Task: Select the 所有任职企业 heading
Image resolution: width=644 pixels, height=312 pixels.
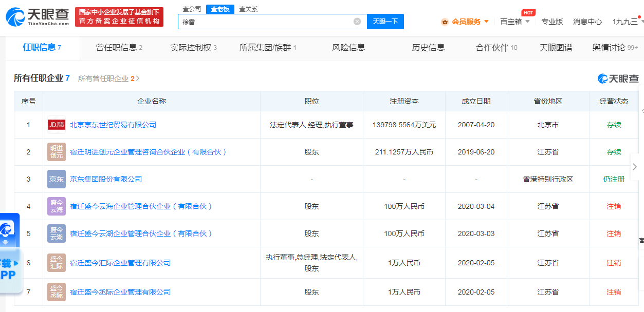Action: point(42,79)
